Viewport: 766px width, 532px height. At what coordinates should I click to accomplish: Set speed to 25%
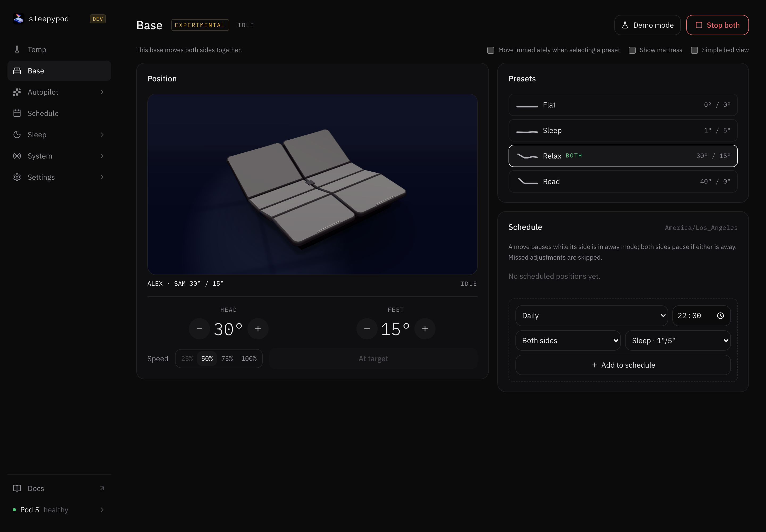click(x=187, y=359)
